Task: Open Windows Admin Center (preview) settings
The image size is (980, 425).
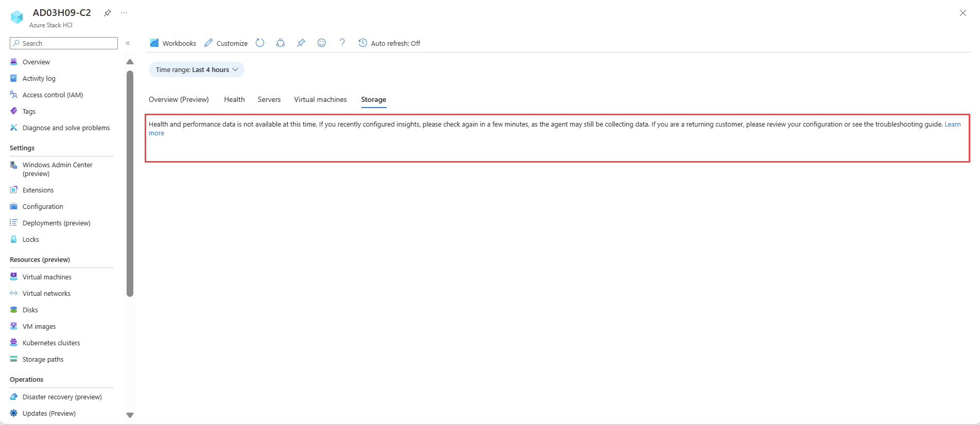Action: [57, 169]
